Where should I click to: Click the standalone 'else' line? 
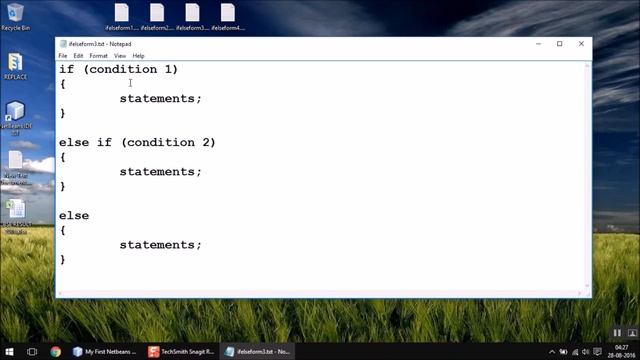click(x=74, y=216)
